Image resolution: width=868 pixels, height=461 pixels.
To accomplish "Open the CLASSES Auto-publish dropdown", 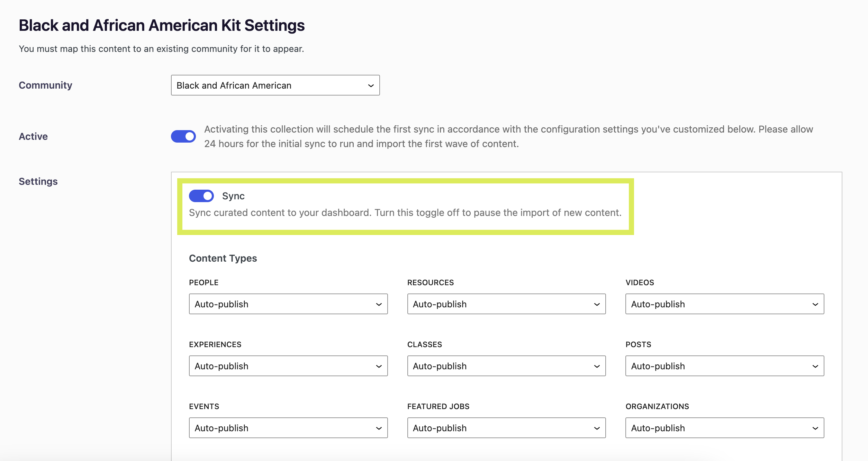I will (506, 366).
